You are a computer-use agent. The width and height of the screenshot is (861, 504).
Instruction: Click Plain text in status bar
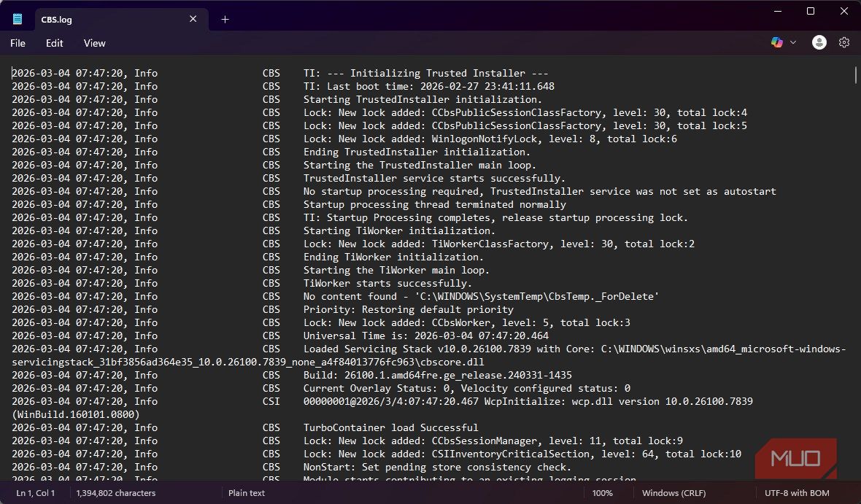pos(247,493)
